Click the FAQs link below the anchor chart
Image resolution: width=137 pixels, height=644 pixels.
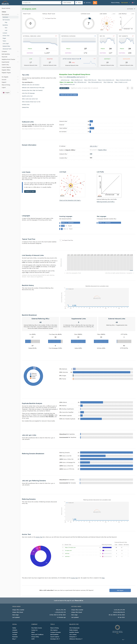pos(103,578)
